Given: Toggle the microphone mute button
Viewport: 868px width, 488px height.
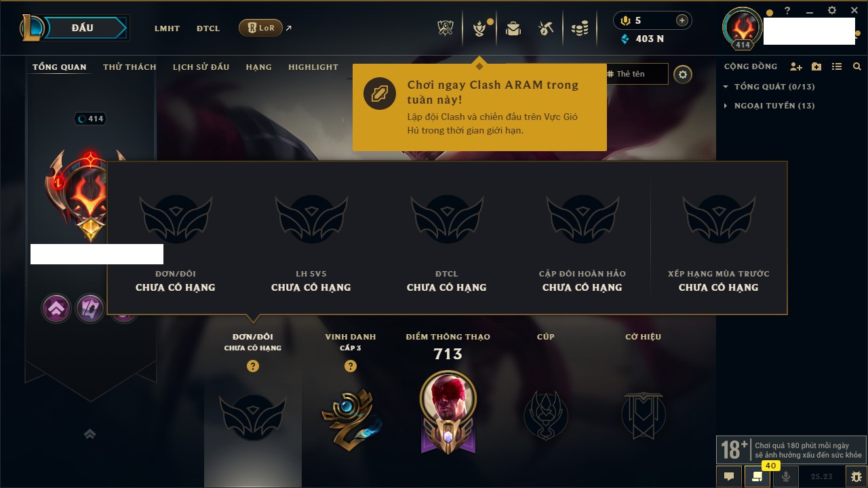Looking at the screenshot, I should click(786, 476).
